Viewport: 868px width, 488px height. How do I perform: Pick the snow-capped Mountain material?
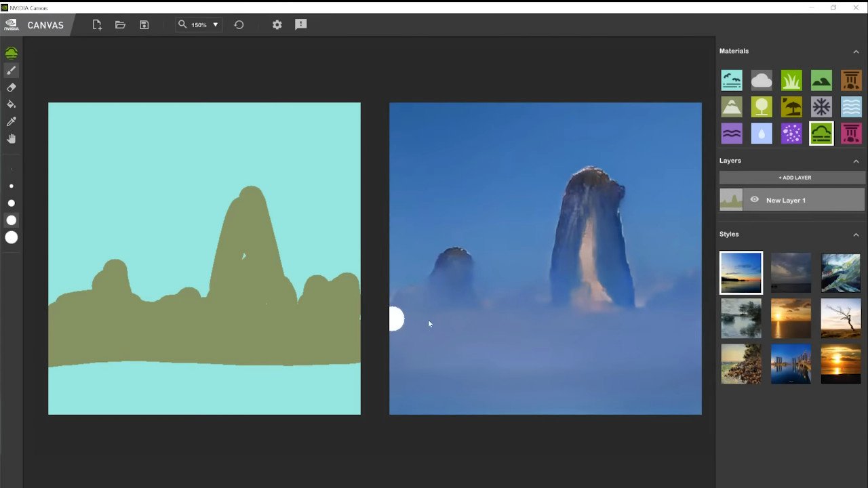point(732,106)
